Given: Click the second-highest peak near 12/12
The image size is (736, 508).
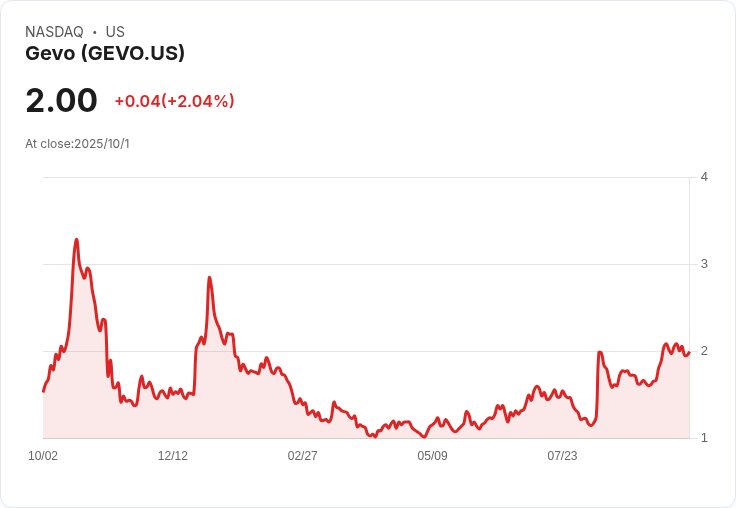Looking at the screenshot, I should pyautogui.click(x=209, y=278).
